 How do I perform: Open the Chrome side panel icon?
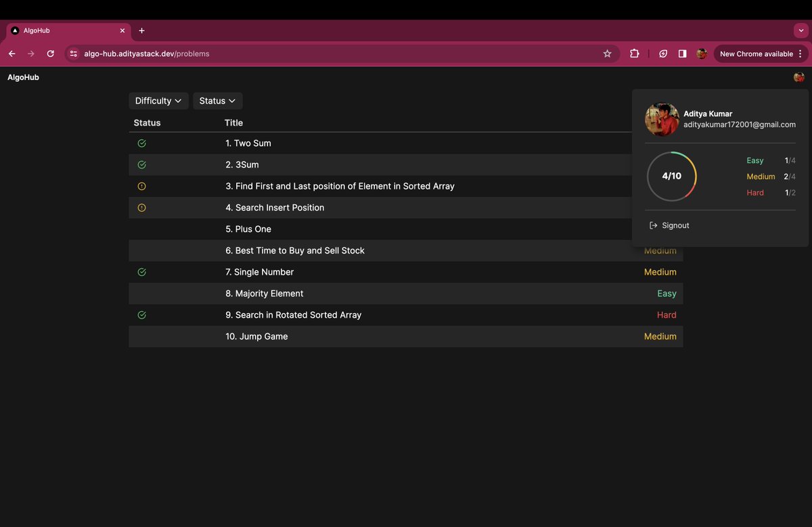click(x=682, y=53)
